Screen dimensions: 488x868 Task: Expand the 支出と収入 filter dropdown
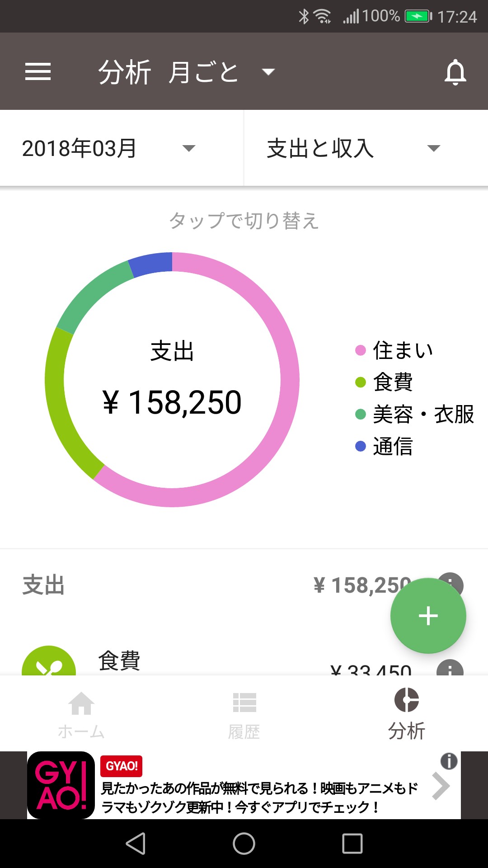tap(353, 148)
